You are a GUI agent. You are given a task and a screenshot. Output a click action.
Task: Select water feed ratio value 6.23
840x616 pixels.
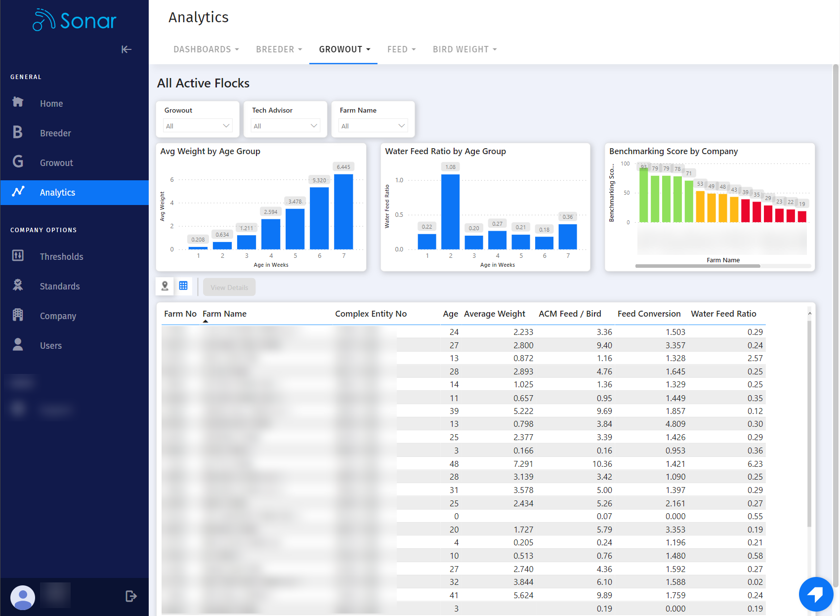point(755,464)
